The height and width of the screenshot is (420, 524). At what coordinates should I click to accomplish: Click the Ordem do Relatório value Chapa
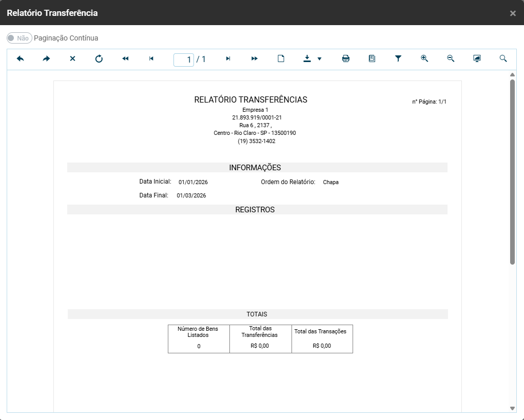coord(331,182)
